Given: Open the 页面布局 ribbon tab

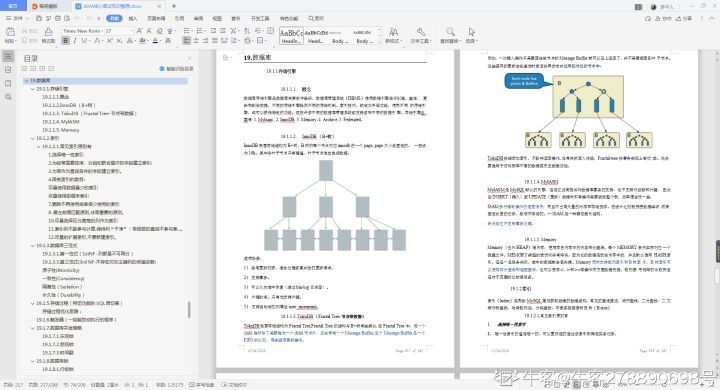Looking at the screenshot, I should coord(156,18).
